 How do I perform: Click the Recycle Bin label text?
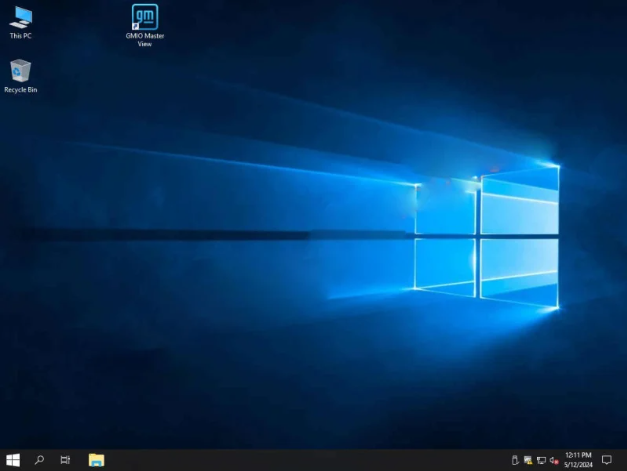click(20, 90)
